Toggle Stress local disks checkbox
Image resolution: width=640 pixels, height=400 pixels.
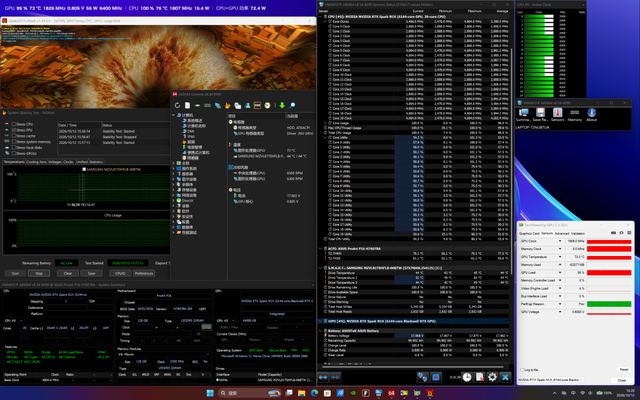(x=14, y=147)
